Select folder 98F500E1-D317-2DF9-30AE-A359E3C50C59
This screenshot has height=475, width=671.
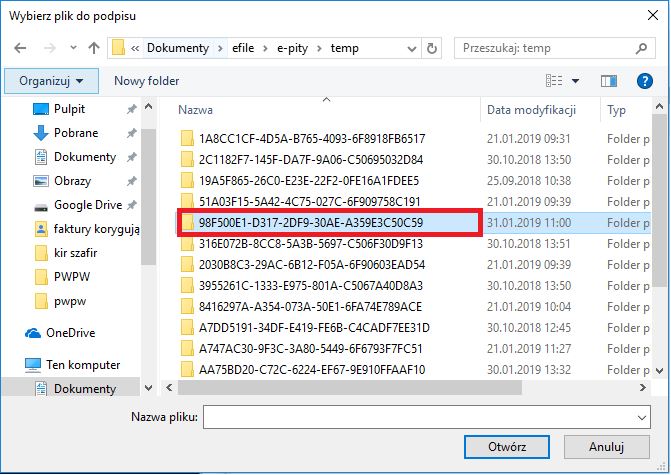(x=311, y=222)
